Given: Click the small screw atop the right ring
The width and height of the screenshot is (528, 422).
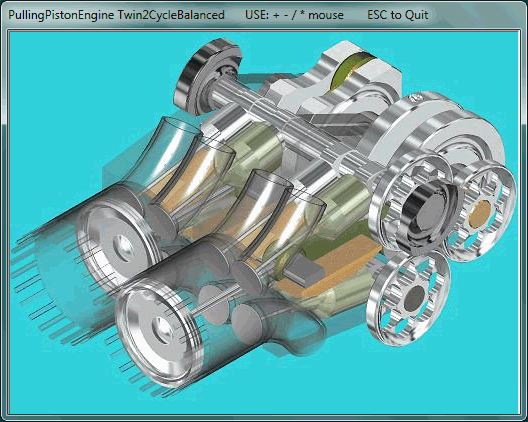Looking at the screenshot, I should pyautogui.click(x=416, y=98).
